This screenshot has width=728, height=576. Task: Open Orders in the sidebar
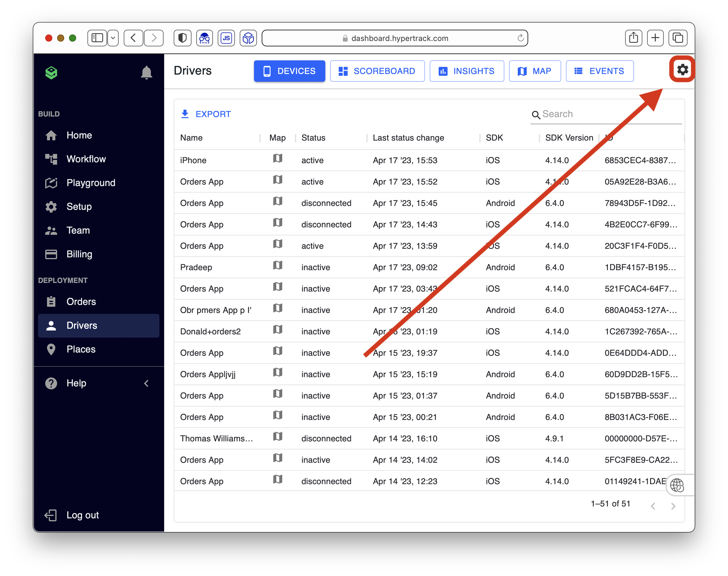coord(98,301)
